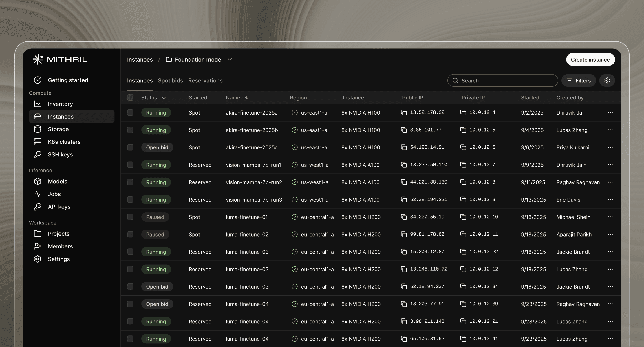Select checkbox for vision-mamba-7b-run2 row
The image size is (644, 347).
click(130, 182)
